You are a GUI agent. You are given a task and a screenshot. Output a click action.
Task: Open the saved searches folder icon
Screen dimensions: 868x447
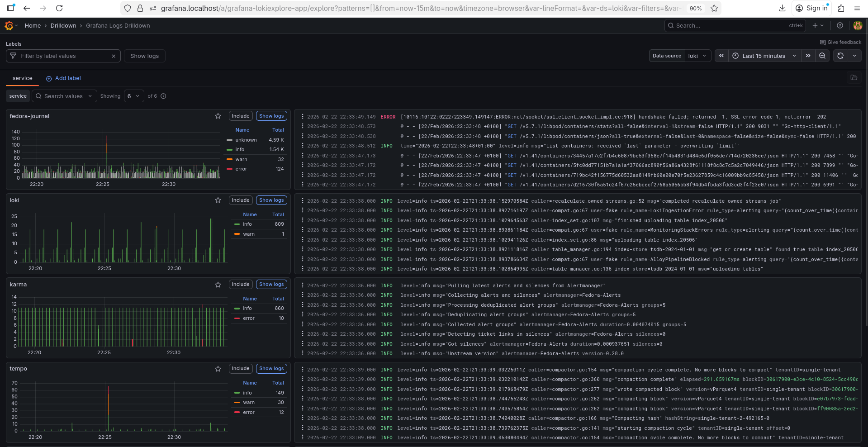[x=854, y=78]
